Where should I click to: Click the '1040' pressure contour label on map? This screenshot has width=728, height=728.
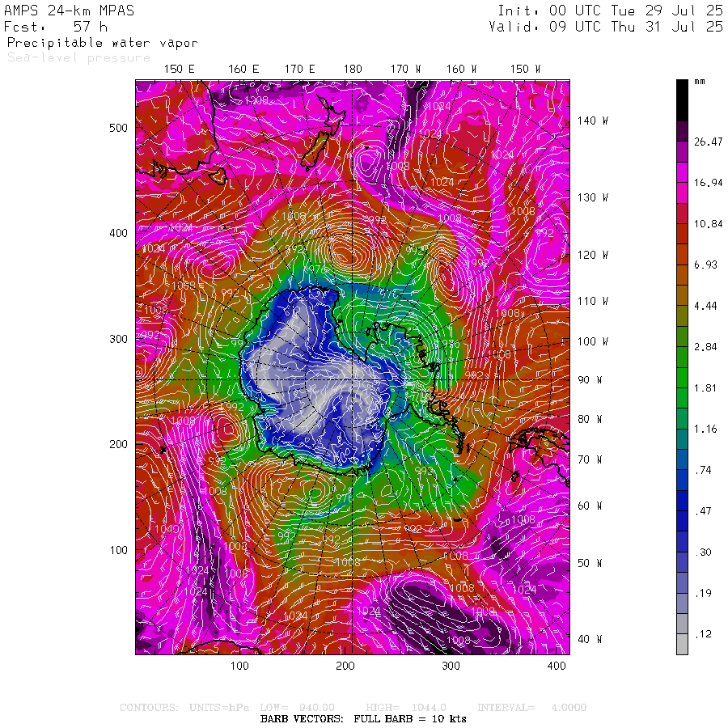pos(166,529)
